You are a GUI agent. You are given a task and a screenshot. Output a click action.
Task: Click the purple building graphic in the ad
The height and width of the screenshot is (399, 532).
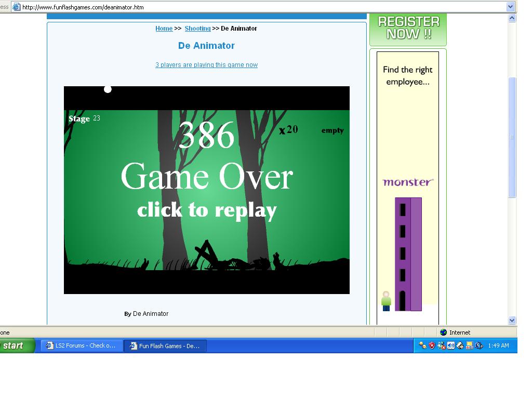(408, 254)
